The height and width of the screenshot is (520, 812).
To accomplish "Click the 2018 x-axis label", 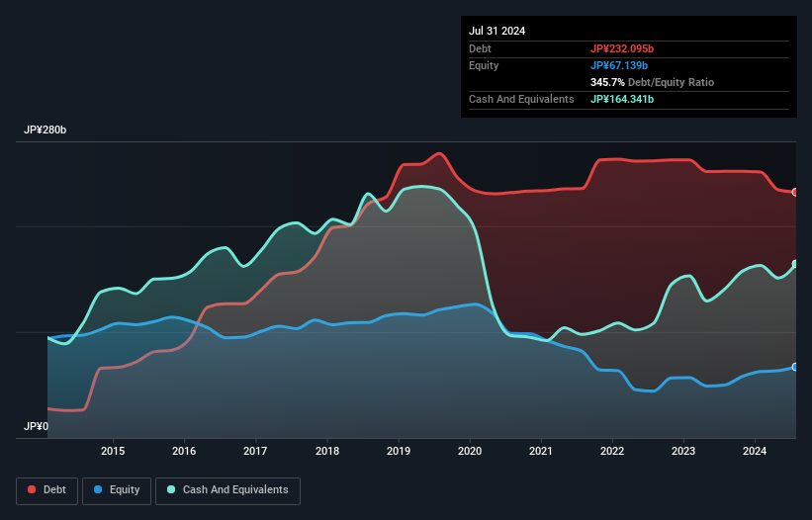I will click(x=327, y=451).
